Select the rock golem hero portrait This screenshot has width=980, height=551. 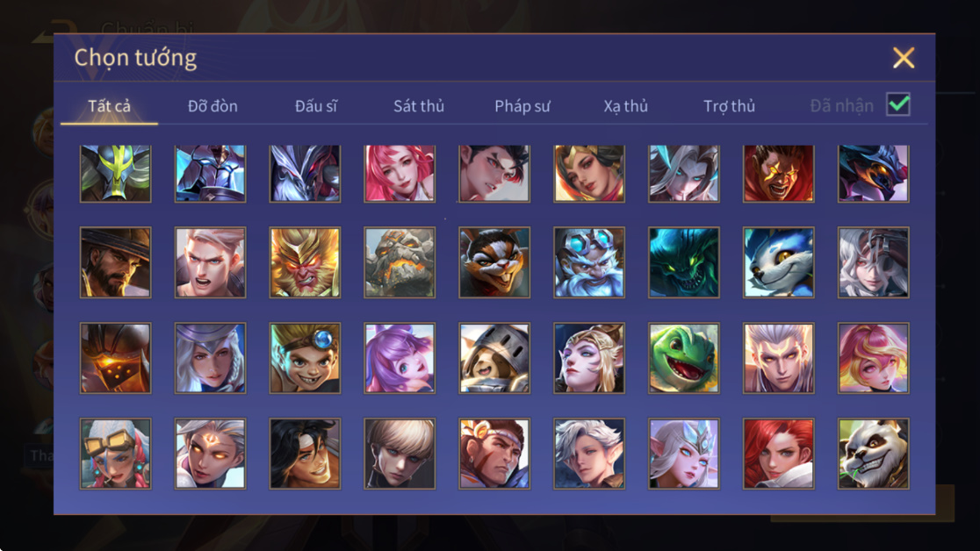[x=400, y=262]
